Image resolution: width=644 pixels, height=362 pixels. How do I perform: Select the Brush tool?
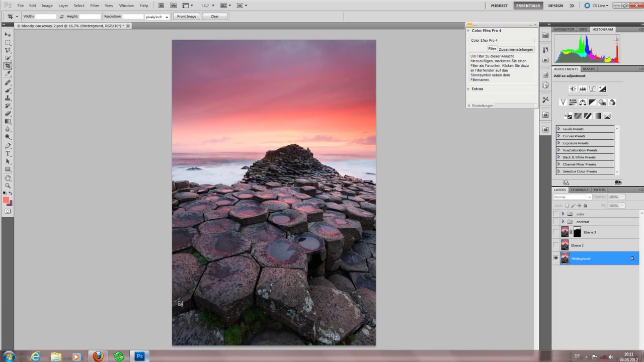[8, 90]
